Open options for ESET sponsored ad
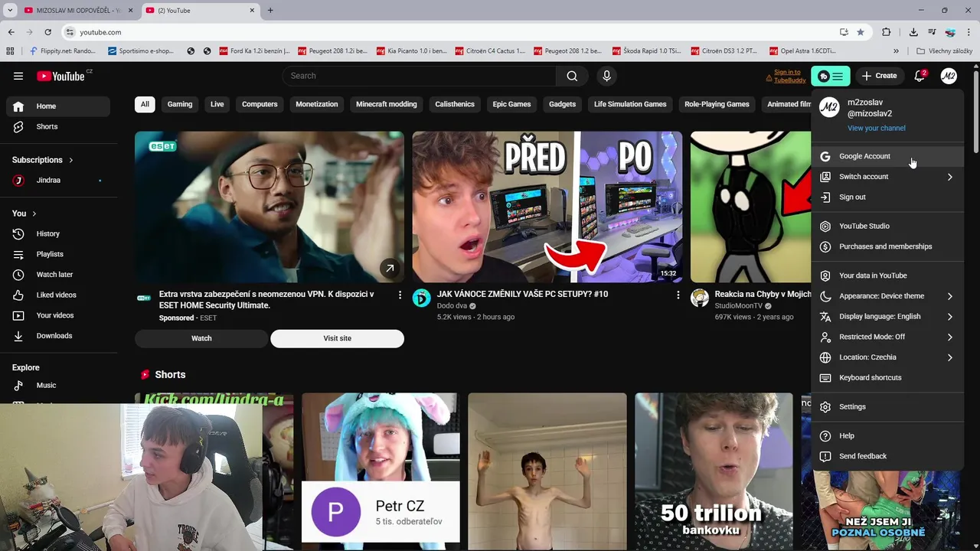The image size is (980, 551). pyautogui.click(x=400, y=295)
